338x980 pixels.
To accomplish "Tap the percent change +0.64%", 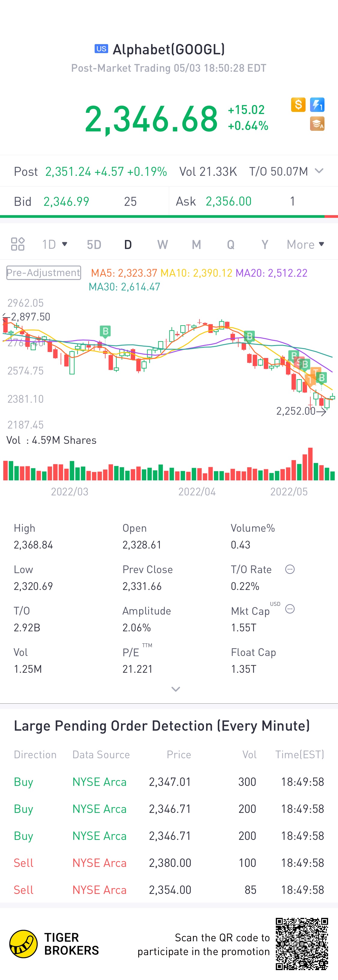I will (248, 125).
